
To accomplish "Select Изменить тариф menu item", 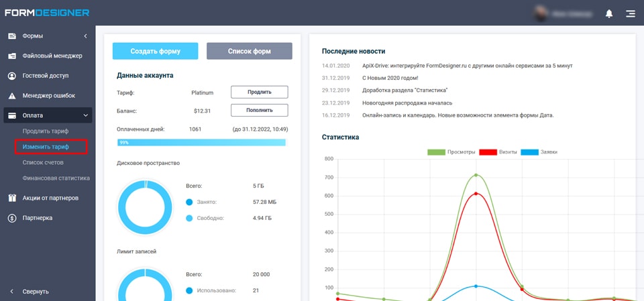I will pyautogui.click(x=46, y=146).
